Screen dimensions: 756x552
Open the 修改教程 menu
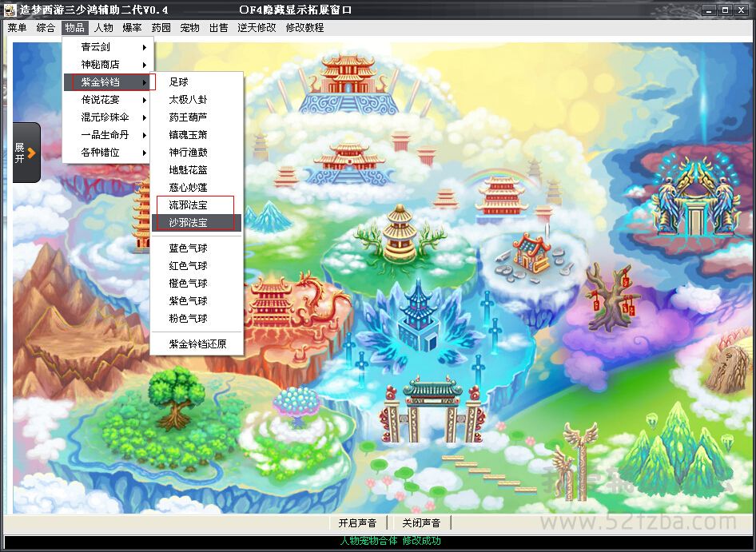click(304, 28)
